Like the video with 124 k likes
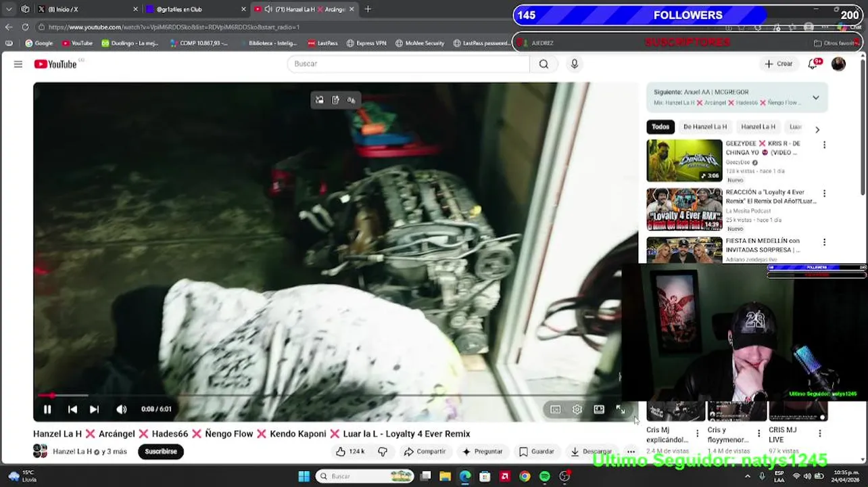868x487 pixels. click(x=350, y=451)
